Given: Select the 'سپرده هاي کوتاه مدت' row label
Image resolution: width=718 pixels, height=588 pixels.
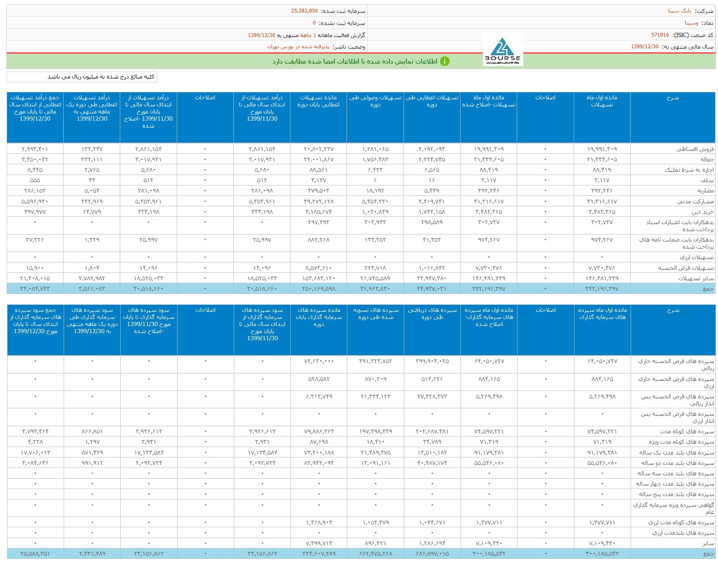Looking at the screenshot, I should (687, 432).
